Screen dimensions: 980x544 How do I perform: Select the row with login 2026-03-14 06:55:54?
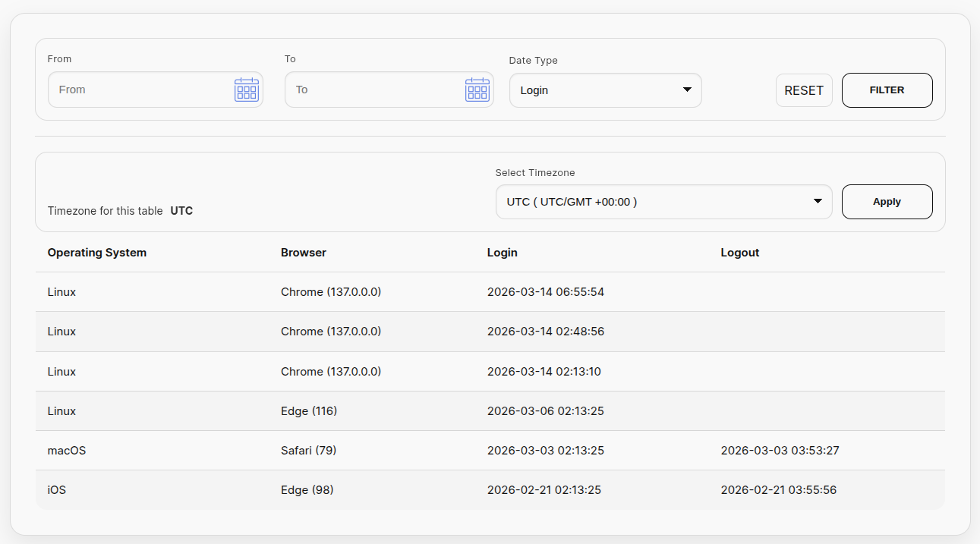click(x=490, y=292)
